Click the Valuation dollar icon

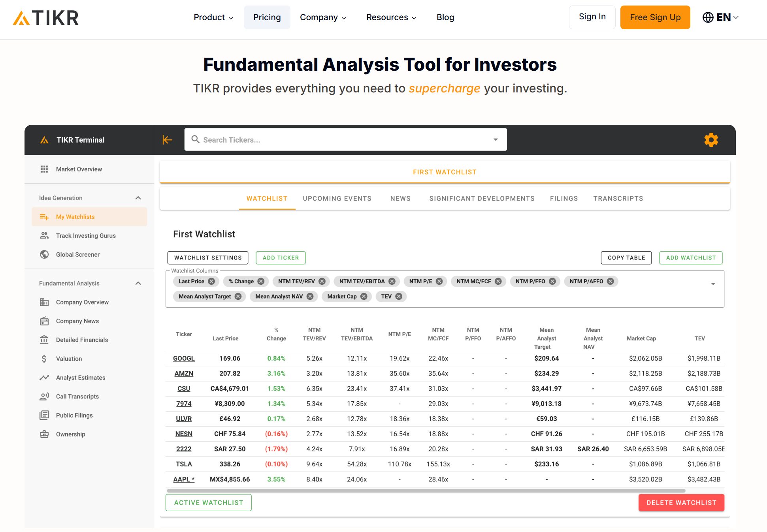[x=44, y=359]
